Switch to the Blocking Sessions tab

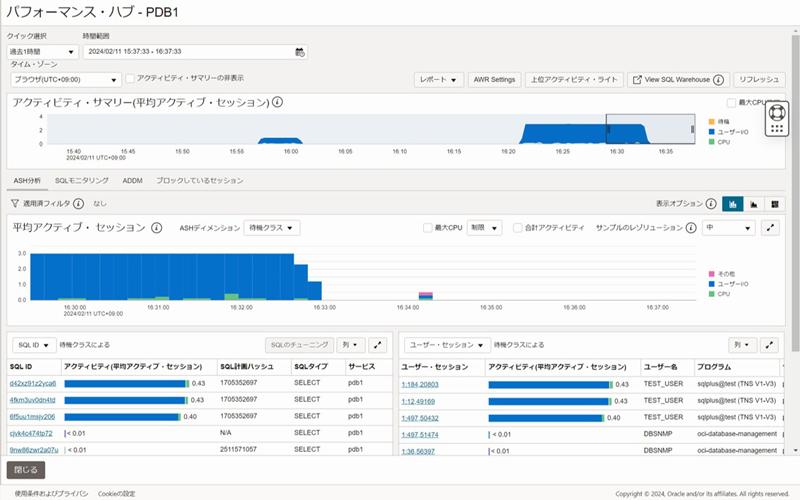coord(199,181)
